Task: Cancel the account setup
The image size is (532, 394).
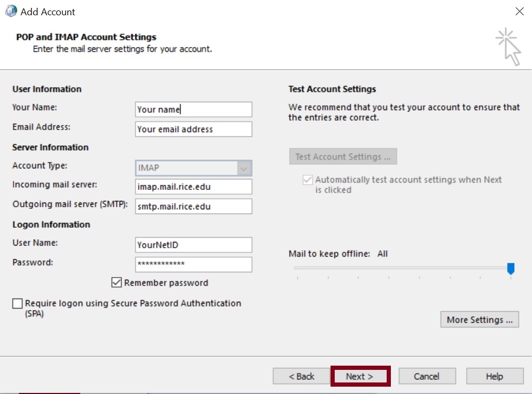Action: pyautogui.click(x=427, y=376)
